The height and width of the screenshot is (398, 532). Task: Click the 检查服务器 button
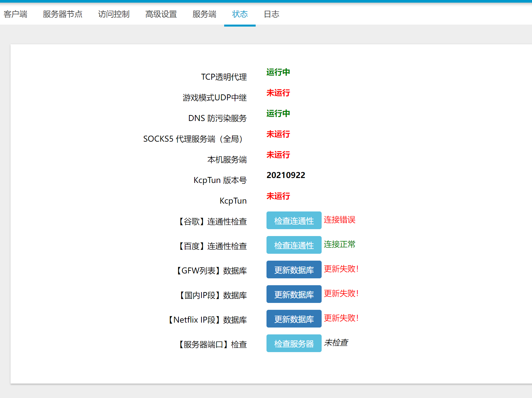coord(294,343)
